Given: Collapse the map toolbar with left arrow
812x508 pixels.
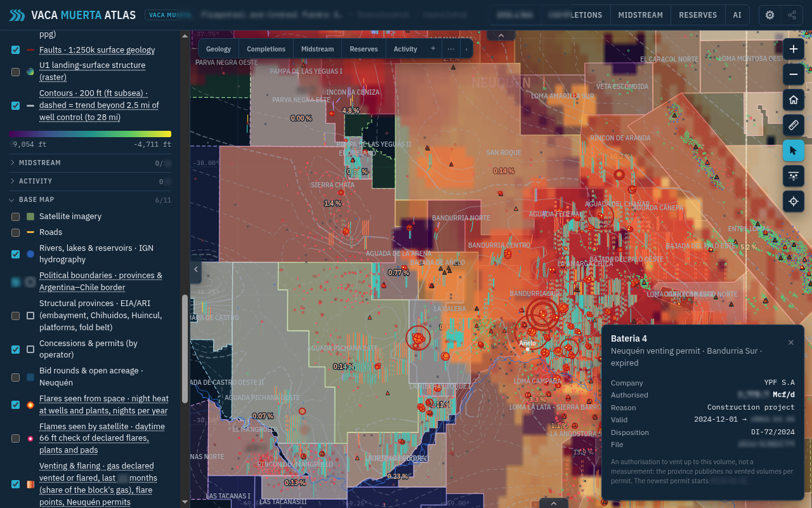Looking at the screenshot, I should 466,49.
